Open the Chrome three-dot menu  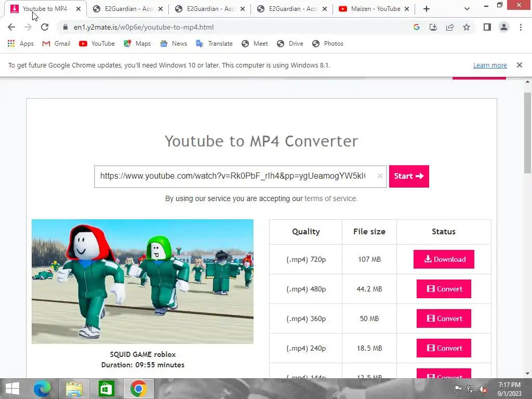[x=521, y=27]
